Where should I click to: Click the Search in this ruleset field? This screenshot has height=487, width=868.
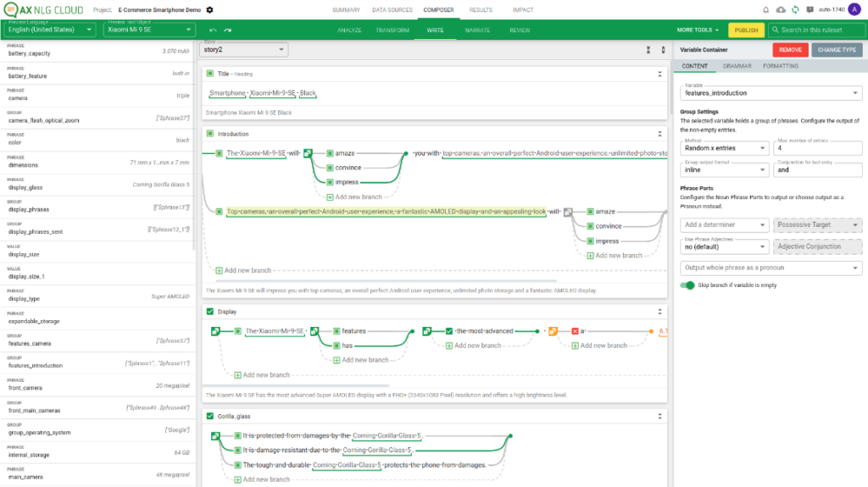[x=816, y=30]
